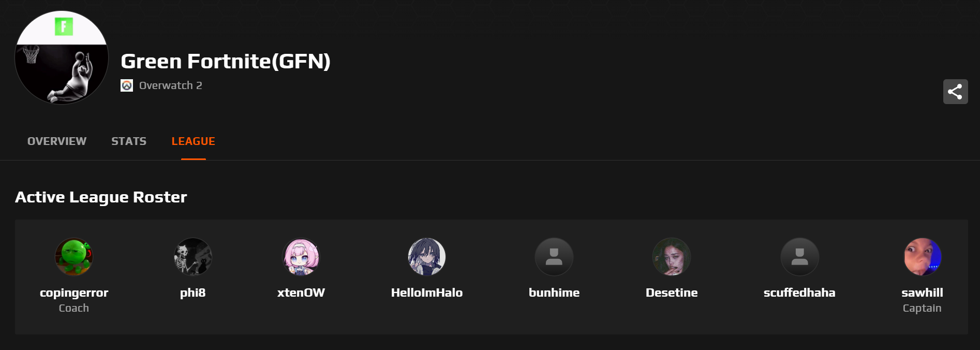Open the Green Fortnite team logo
This screenshot has height=350, width=980.
62,57
